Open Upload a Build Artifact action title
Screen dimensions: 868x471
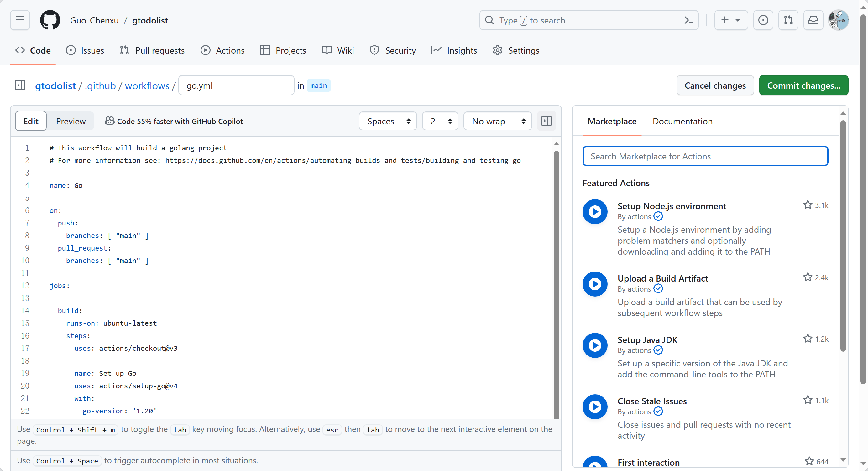coord(662,278)
